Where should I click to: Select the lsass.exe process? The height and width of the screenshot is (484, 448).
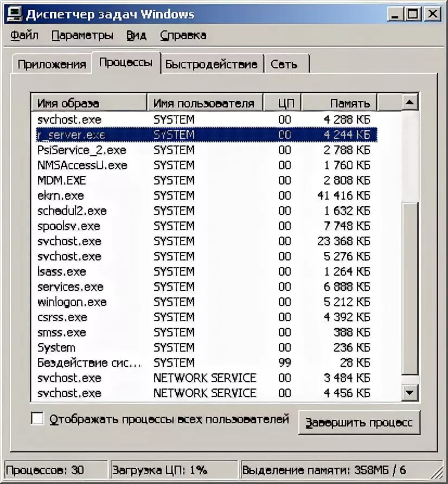[203, 272]
